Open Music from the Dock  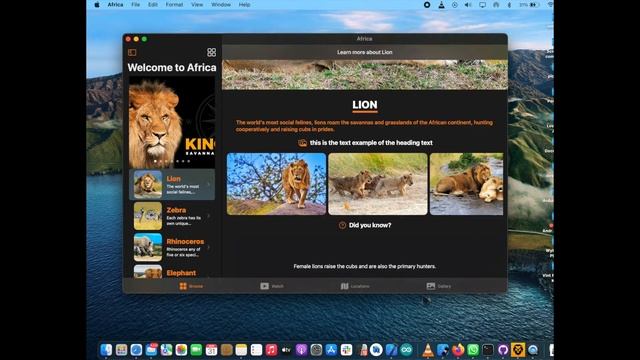coord(271,350)
